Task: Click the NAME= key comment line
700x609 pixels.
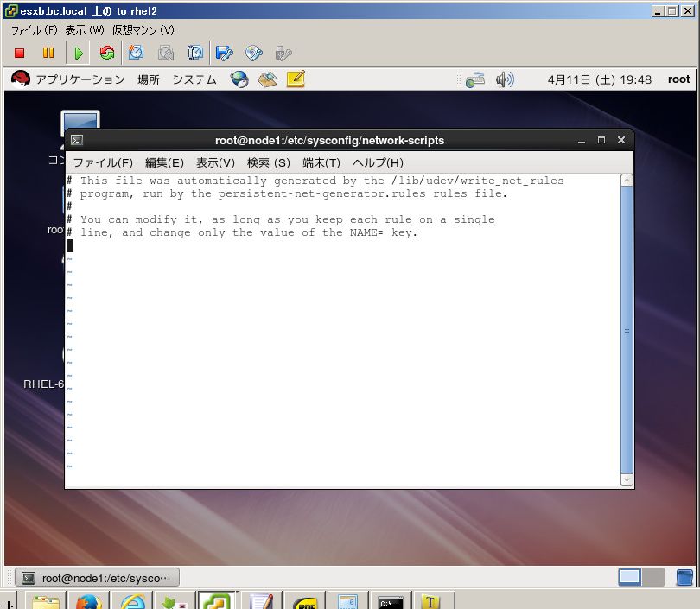Action: point(242,232)
